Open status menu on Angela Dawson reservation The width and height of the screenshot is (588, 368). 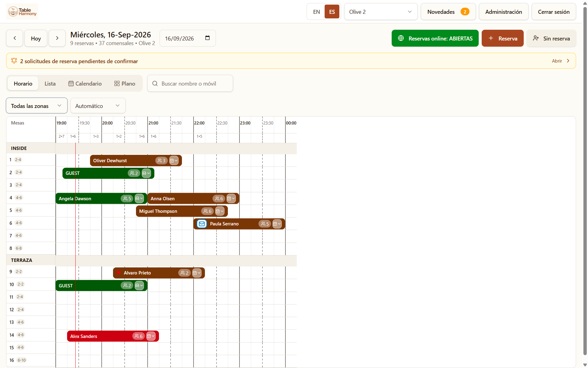pos(139,199)
